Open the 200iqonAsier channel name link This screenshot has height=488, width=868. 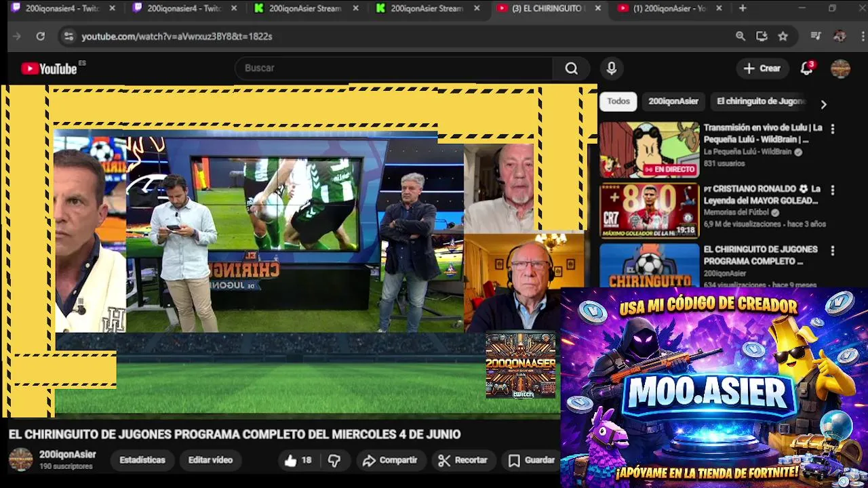pyautogui.click(x=67, y=455)
